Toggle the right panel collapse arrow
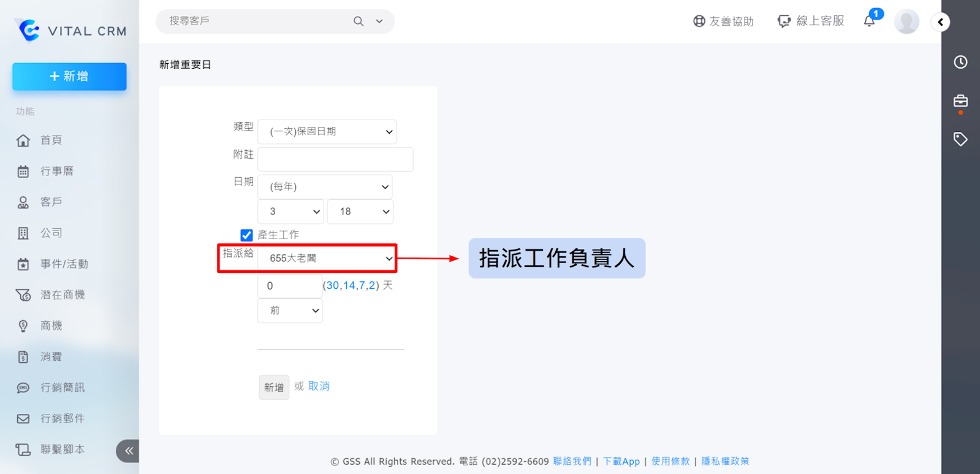The image size is (980, 474). (x=940, y=22)
